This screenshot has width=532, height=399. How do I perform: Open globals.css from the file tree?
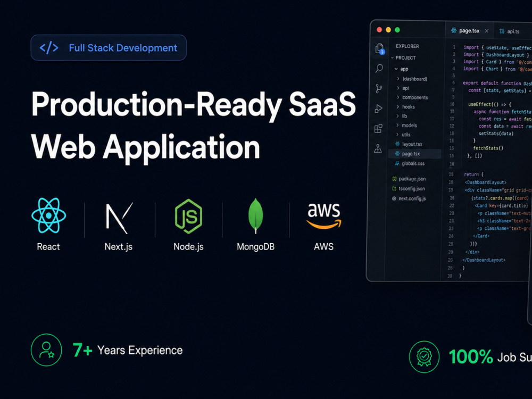(x=413, y=163)
